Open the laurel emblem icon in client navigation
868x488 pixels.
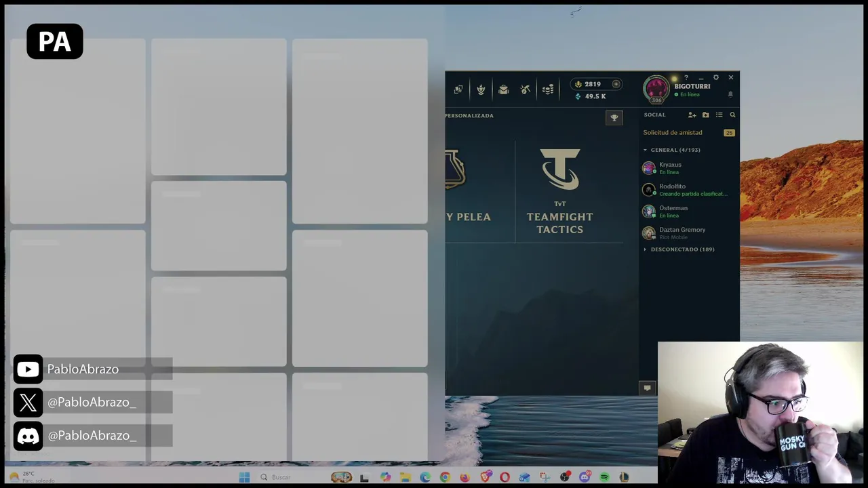coord(481,89)
